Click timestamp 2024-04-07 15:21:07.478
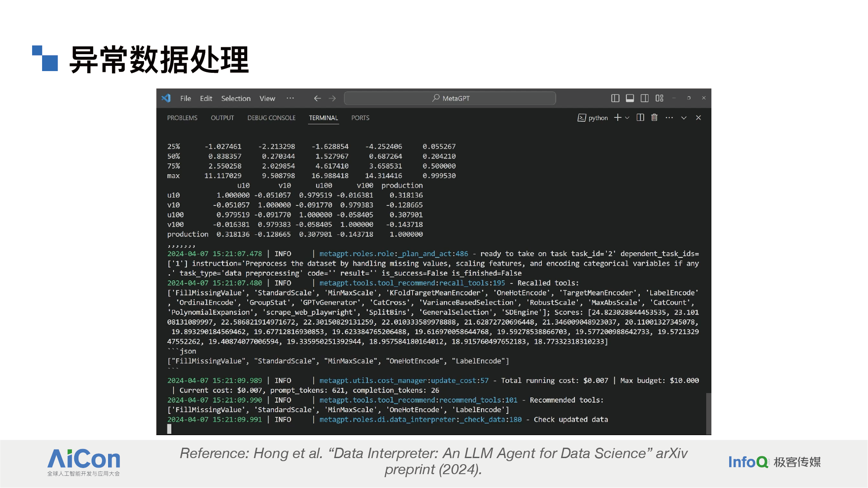 (x=215, y=254)
